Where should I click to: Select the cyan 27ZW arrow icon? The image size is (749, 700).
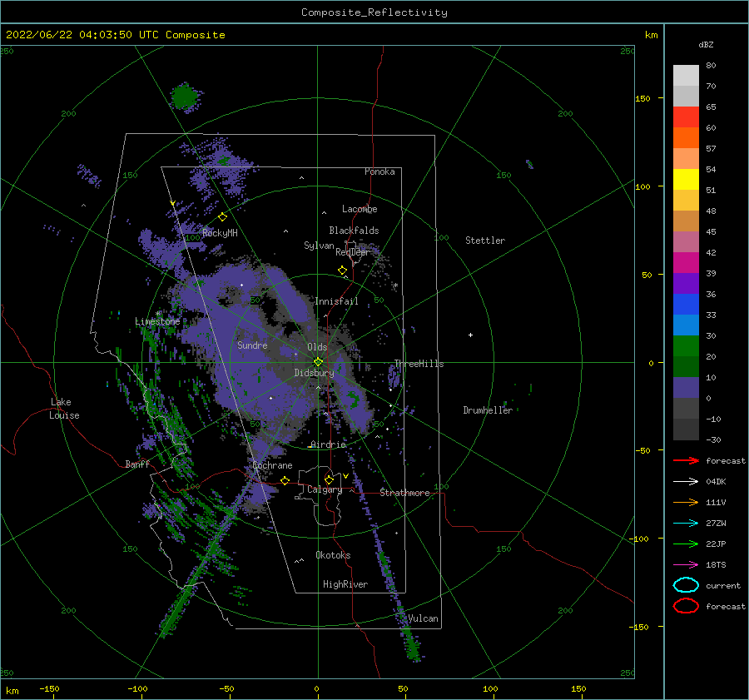(686, 524)
